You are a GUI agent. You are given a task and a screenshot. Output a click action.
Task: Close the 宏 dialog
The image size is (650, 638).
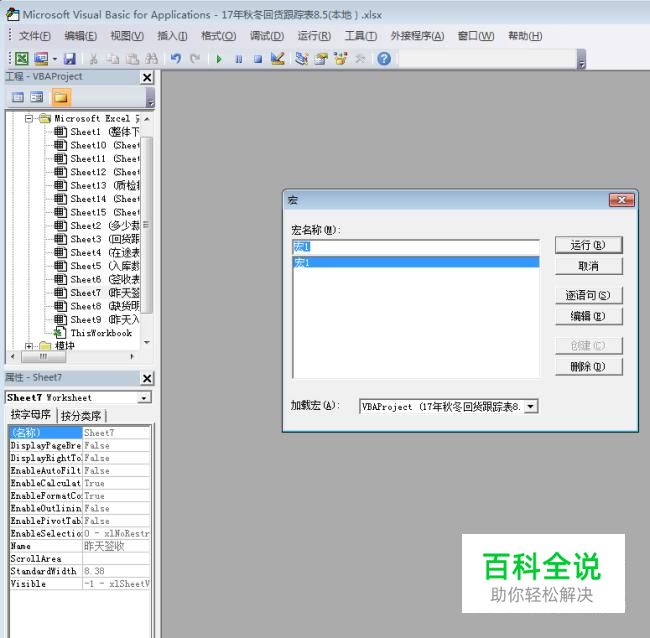(621, 200)
